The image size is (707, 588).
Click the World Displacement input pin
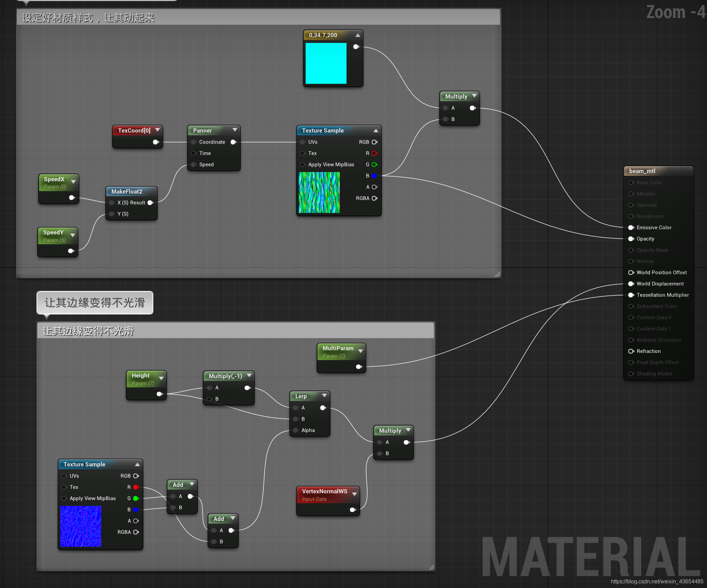tap(631, 284)
